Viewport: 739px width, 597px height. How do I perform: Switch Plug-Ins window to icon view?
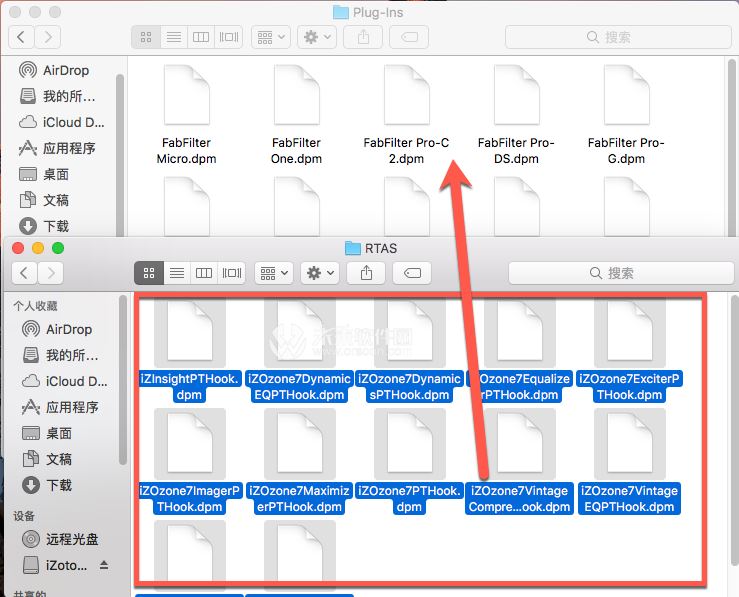[146, 37]
